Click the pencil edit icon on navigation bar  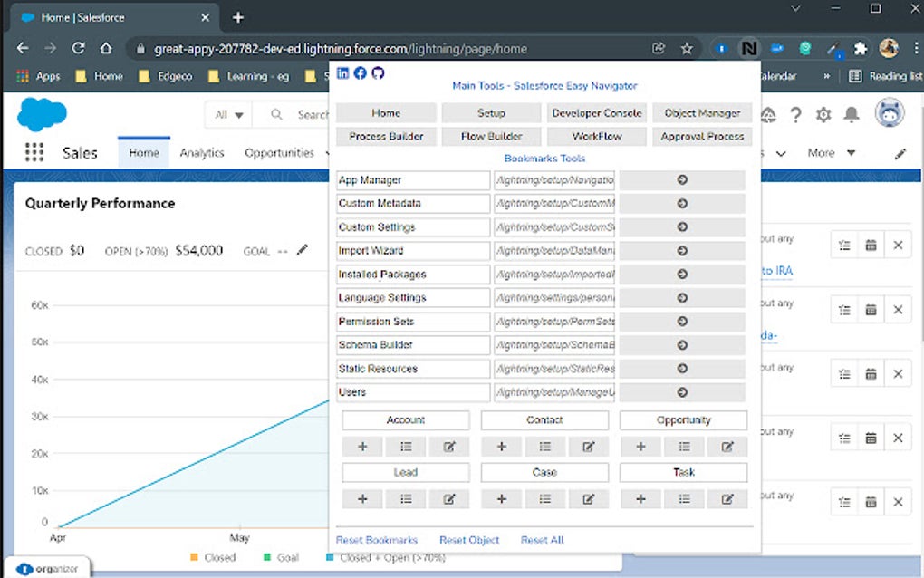point(899,153)
